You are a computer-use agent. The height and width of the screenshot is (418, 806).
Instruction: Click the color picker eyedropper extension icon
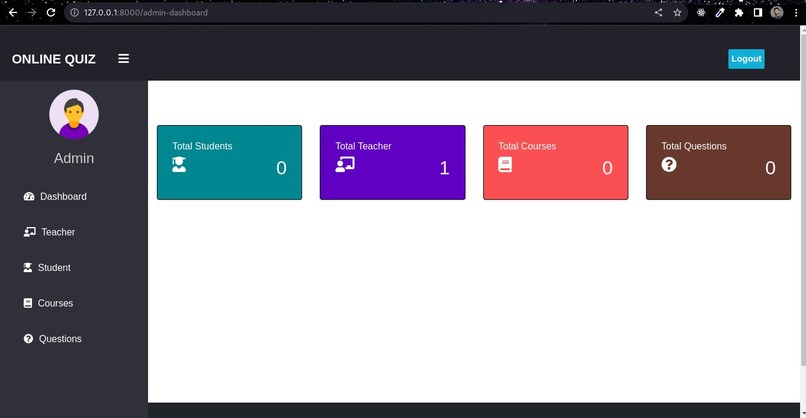tap(720, 12)
